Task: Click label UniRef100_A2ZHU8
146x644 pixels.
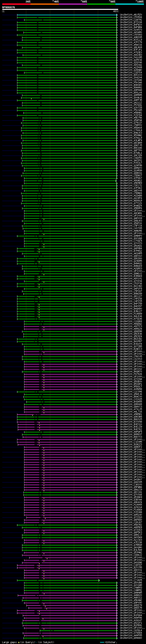Action: pyautogui.click(x=131, y=67)
